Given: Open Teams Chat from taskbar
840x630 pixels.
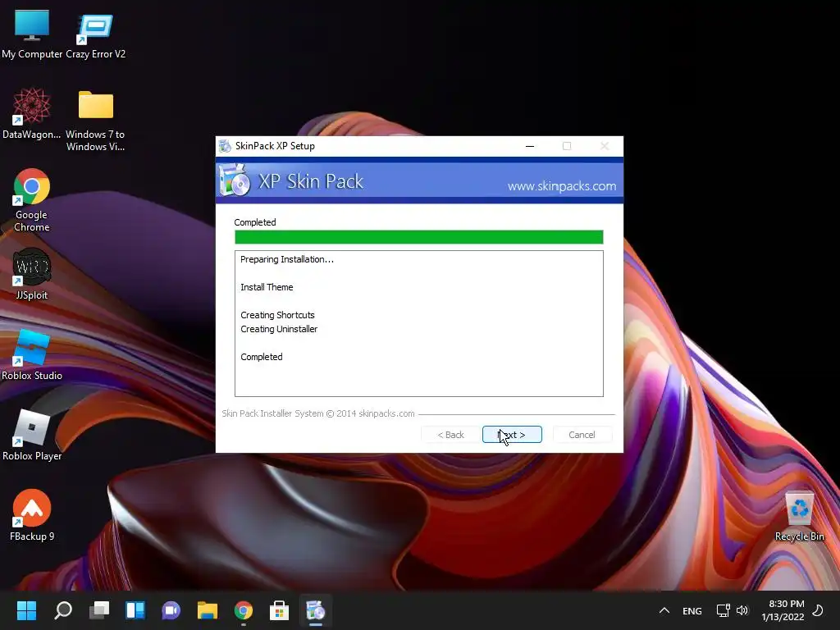Looking at the screenshot, I should click(171, 610).
